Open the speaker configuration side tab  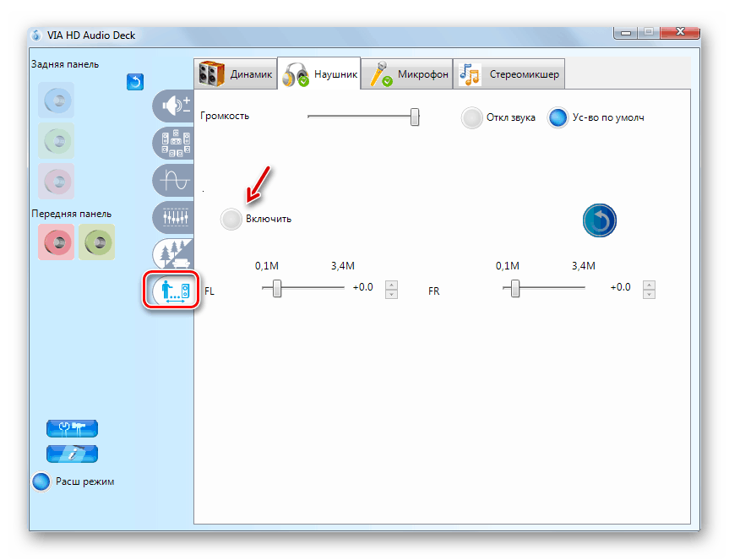point(173,143)
